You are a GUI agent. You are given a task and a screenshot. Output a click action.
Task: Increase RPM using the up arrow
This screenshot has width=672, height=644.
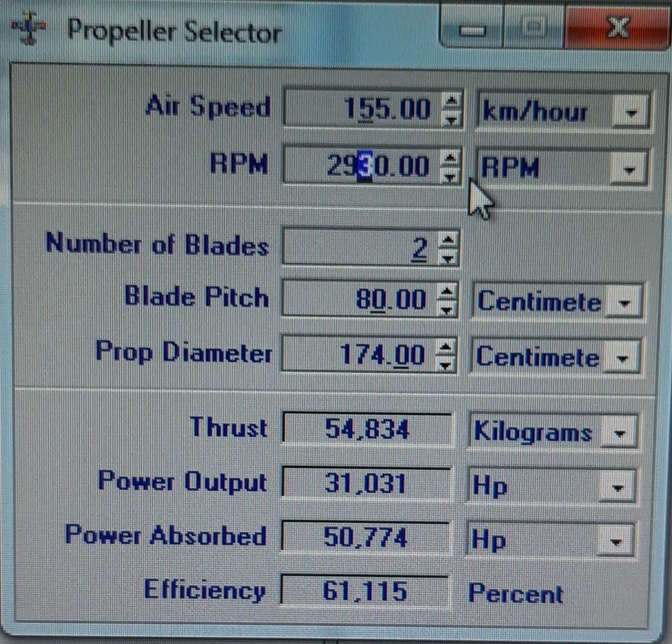point(450,158)
